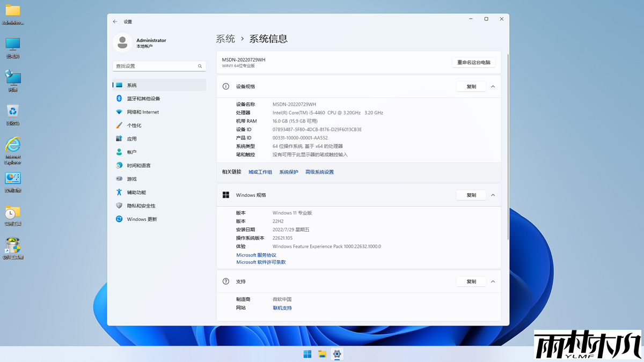Collapse the Windows 规格 section

[x=493, y=195]
